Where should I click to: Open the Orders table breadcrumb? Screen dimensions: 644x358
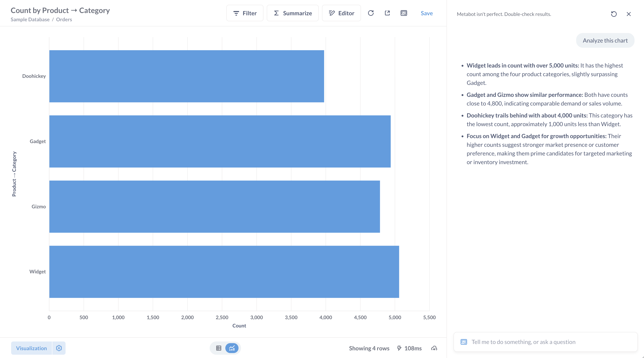point(64,20)
